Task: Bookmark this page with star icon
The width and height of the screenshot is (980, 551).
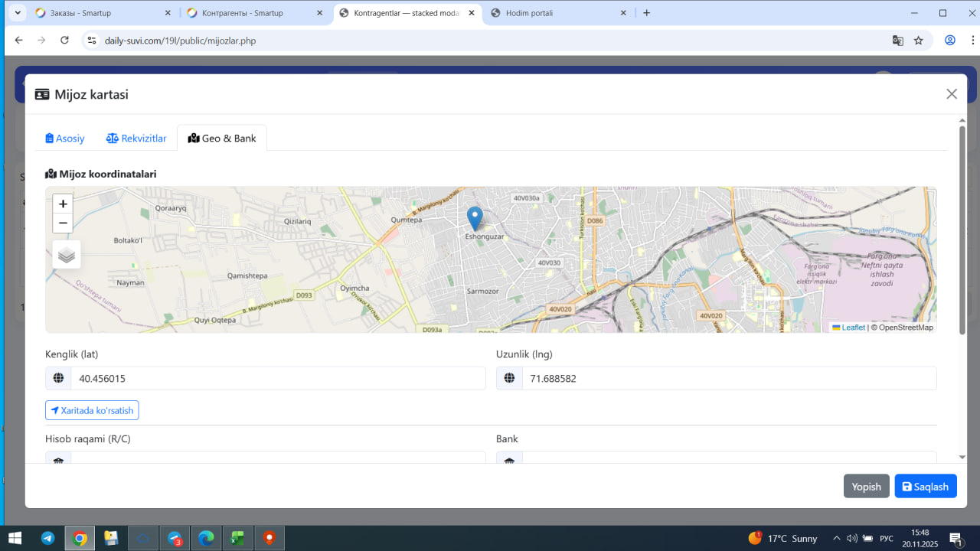Action: tap(919, 41)
